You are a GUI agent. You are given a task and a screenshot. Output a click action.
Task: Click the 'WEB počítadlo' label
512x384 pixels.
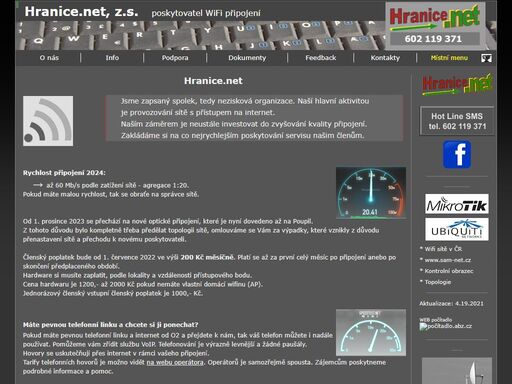point(436,320)
